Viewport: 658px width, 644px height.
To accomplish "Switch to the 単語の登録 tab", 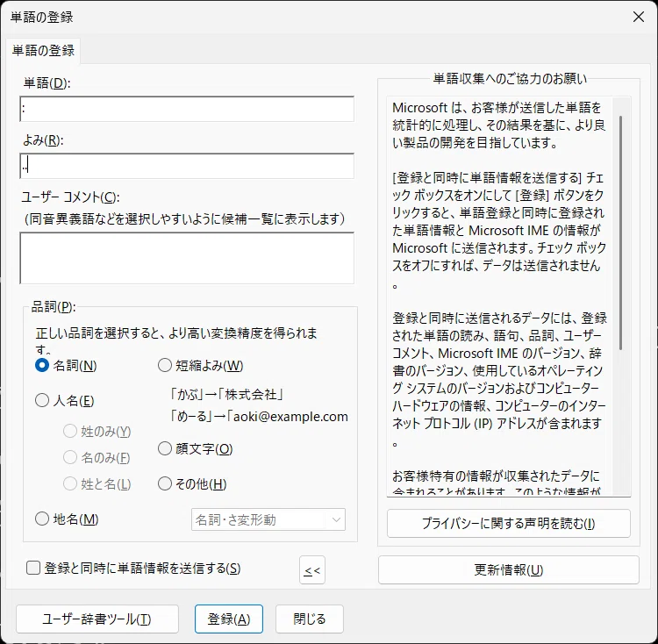I will (x=43, y=51).
